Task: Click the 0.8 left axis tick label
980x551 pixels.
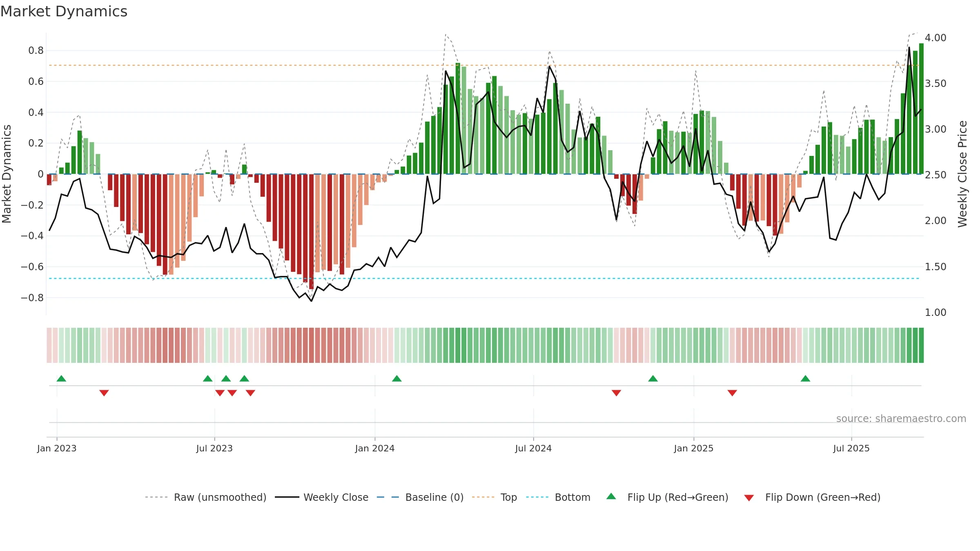Action: point(36,51)
